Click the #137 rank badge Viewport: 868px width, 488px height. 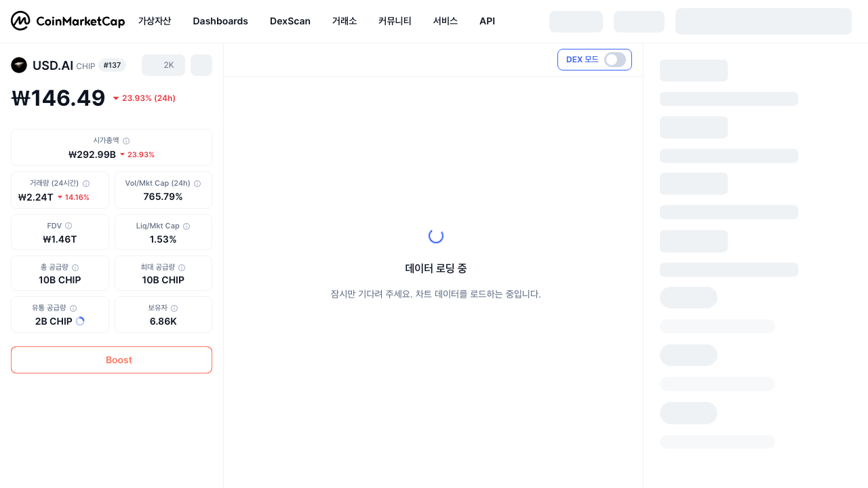(x=113, y=65)
